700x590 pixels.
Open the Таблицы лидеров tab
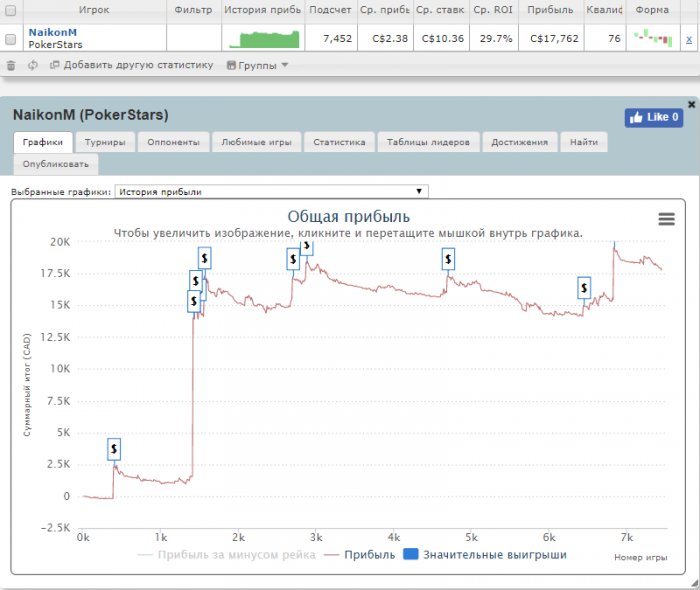tap(428, 142)
